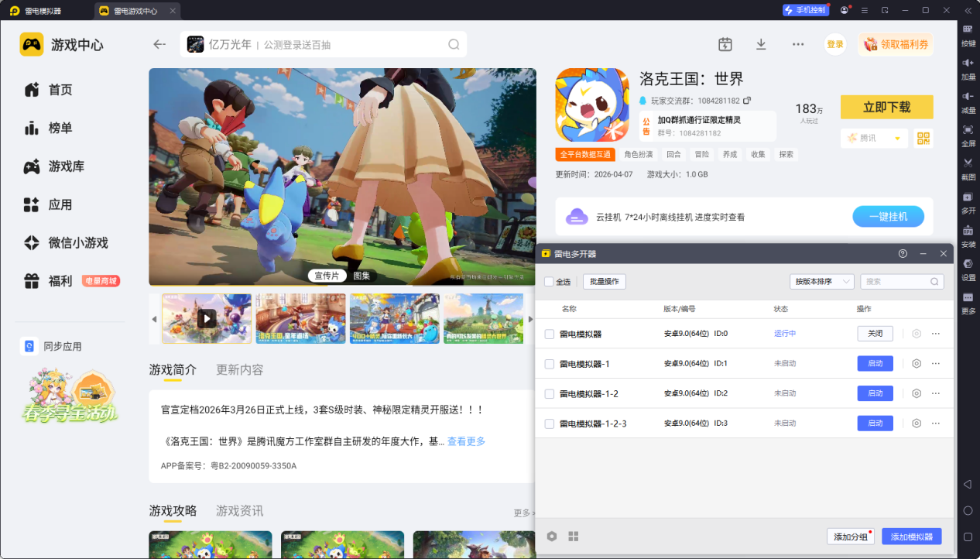Play the first video thumbnail under banner
980x559 pixels.
[x=207, y=318]
